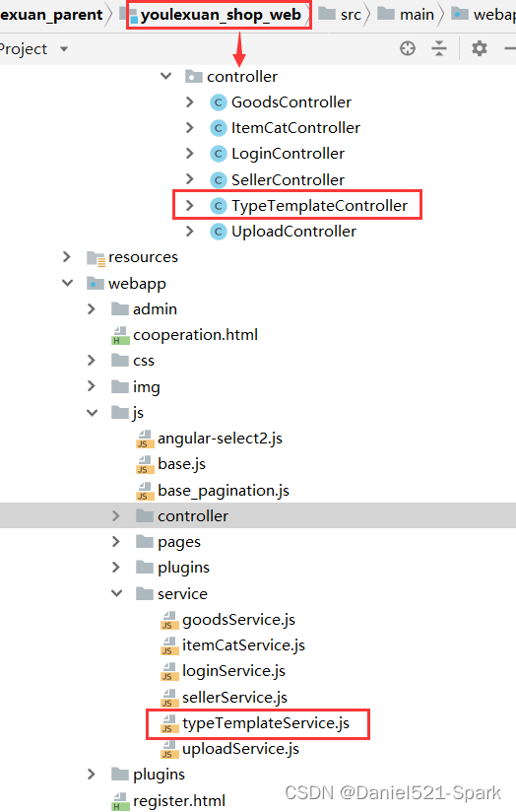Expand the js controller folder chevron
516x812 pixels.
coord(116,515)
